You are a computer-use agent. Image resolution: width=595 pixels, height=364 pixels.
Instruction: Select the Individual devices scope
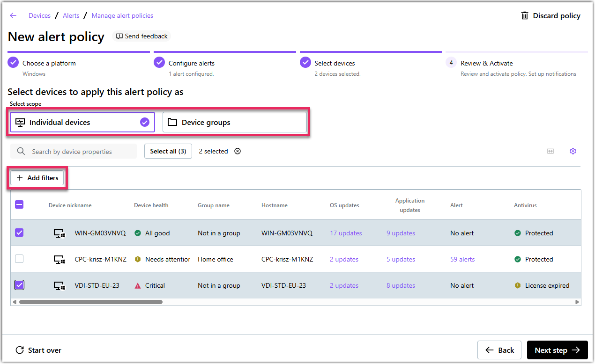click(x=82, y=122)
